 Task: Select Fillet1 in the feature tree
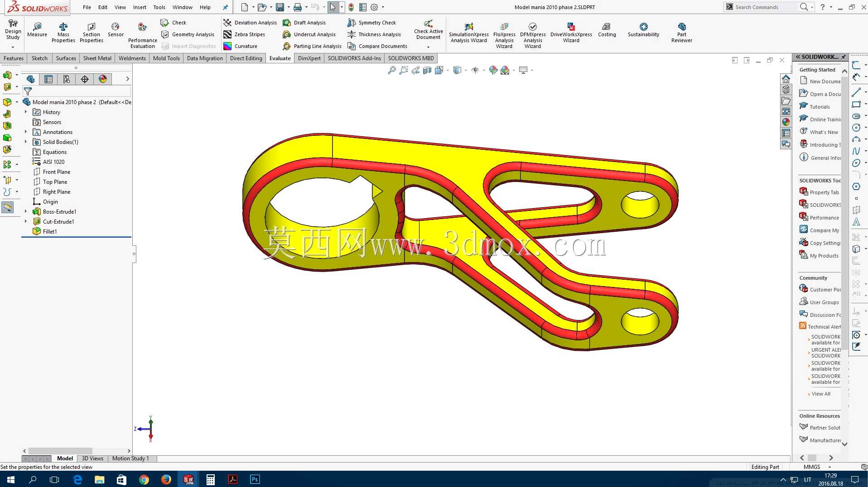tap(50, 232)
